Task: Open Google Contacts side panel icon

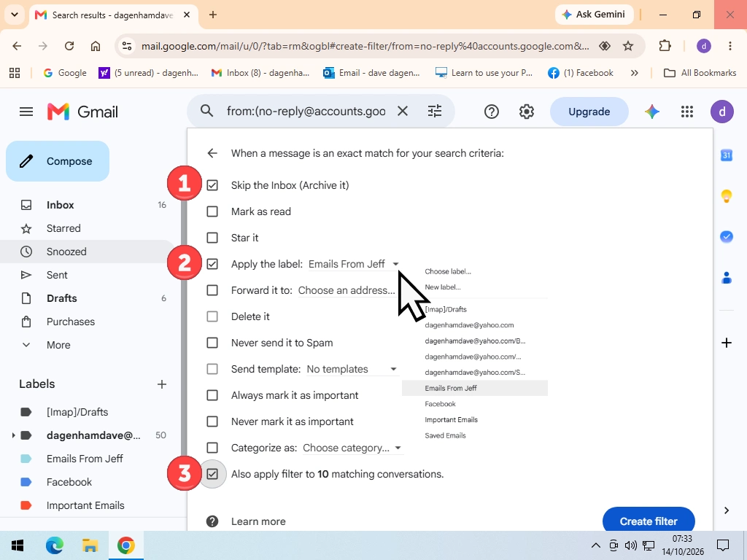Action: tap(727, 278)
